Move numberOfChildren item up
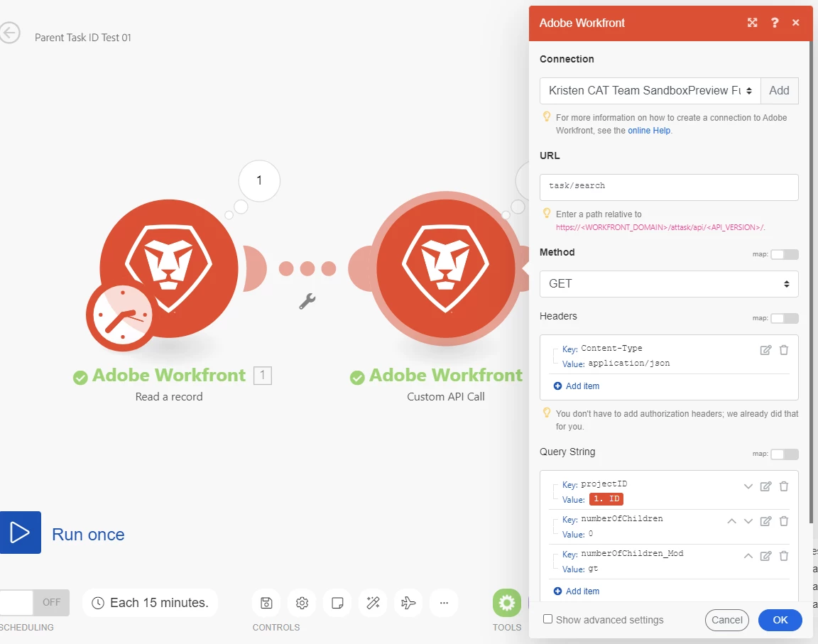The height and width of the screenshot is (644, 818). click(x=732, y=521)
